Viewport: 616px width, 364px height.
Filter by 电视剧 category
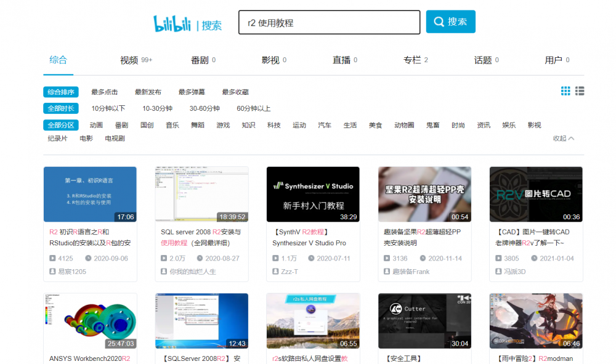[115, 138]
